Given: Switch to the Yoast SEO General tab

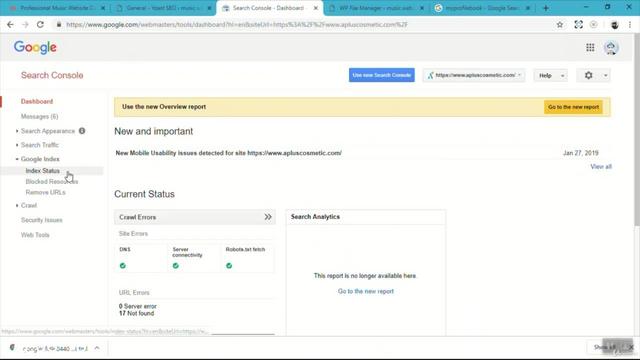Looking at the screenshot, I should click(163, 8).
